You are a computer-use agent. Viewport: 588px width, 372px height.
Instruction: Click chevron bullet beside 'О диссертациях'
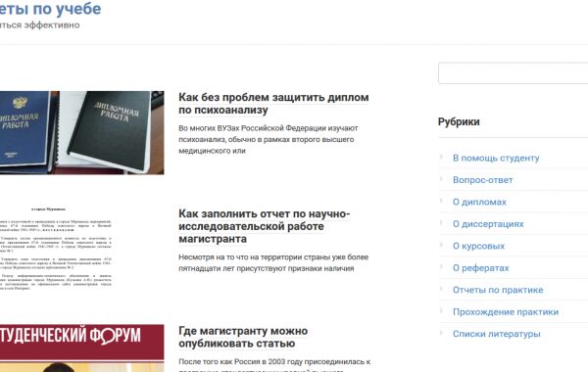(441, 222)
